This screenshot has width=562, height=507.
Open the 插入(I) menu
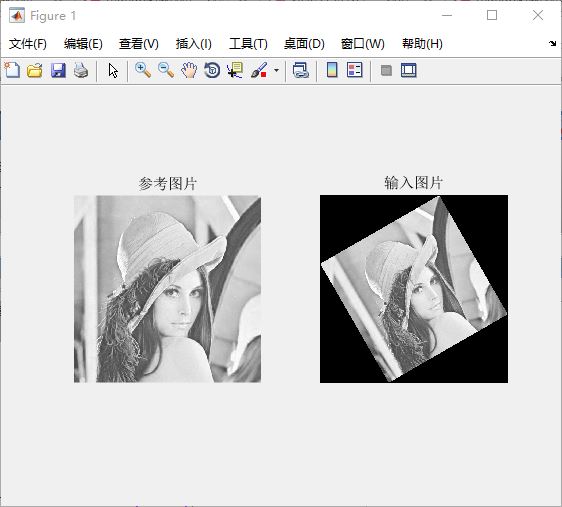click(x=194, y=44)
